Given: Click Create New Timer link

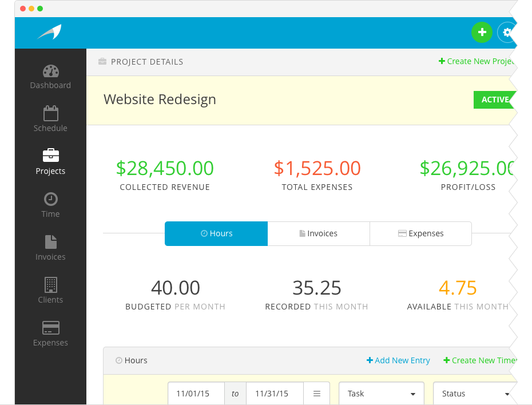Looking at the screenshot, I should point(480,360).
